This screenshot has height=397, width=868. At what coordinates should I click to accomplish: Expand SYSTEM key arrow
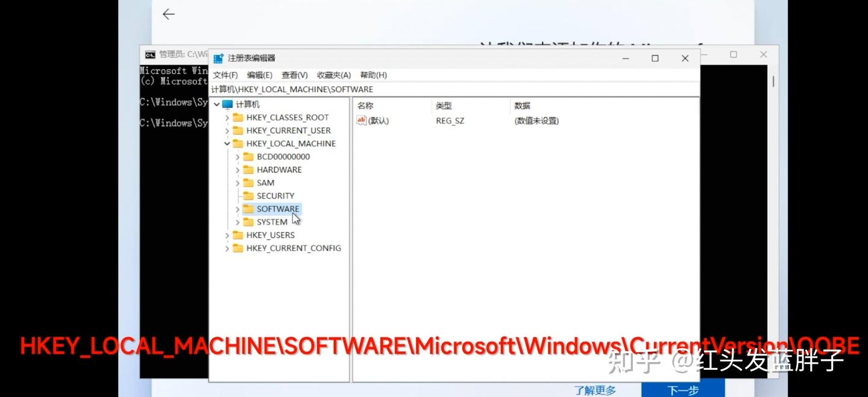tap(237, 222)
